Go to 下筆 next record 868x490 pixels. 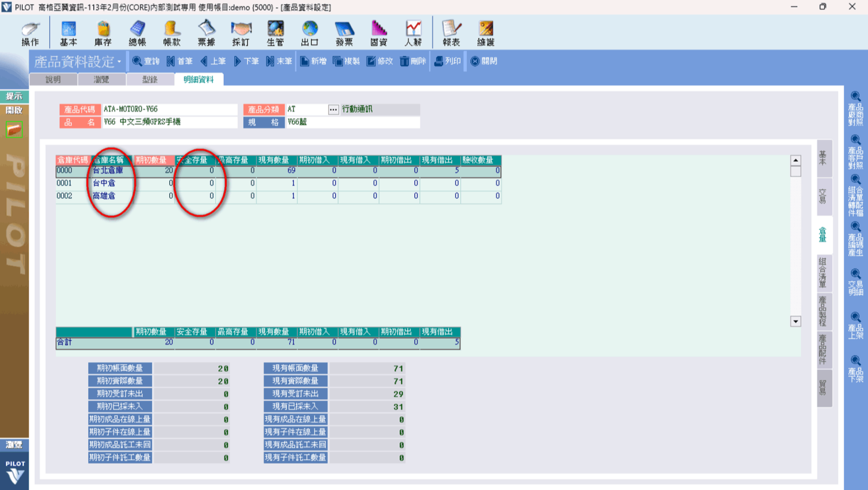(246, 61)
